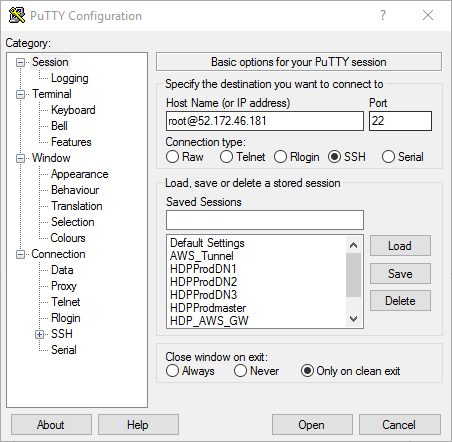This screenshot has width=452, height=442.
Task: Expand the SSH tree node
Action: pyautogui.click(x=40, y=334)
